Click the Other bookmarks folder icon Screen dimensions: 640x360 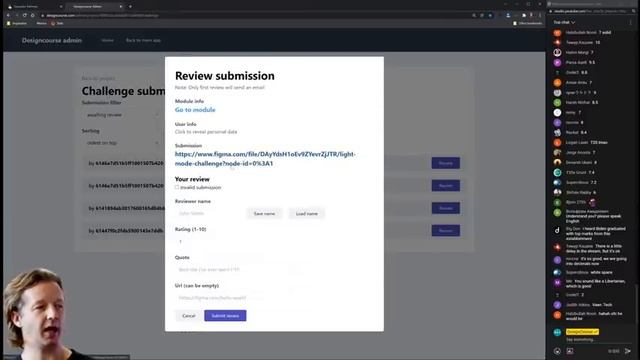tap(515, 23)
